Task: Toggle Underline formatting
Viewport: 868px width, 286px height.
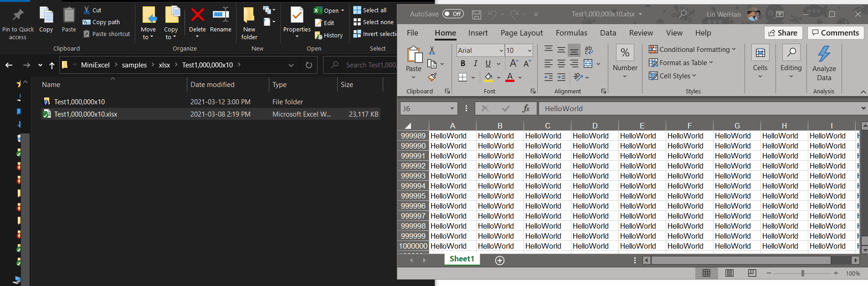Action: [x=488, y=63]
